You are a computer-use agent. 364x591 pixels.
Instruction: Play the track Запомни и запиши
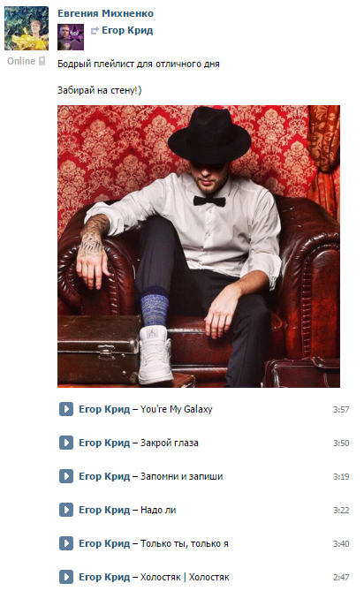pos(66,476)
